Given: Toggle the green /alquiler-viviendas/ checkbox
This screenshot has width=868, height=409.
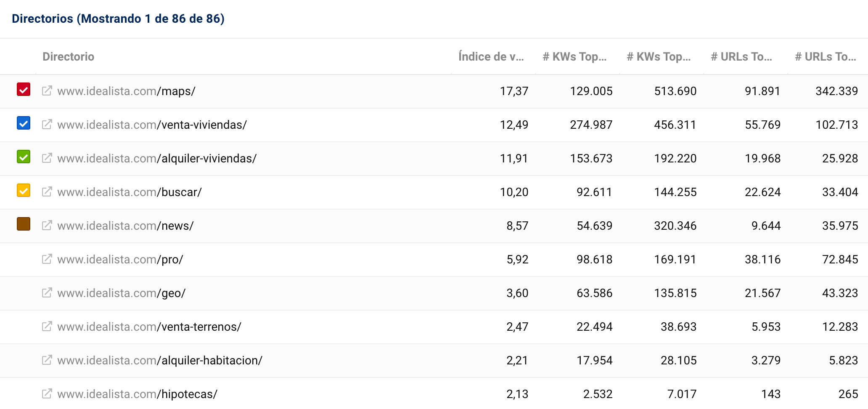Looking at the screenshot, I should 24,157.
